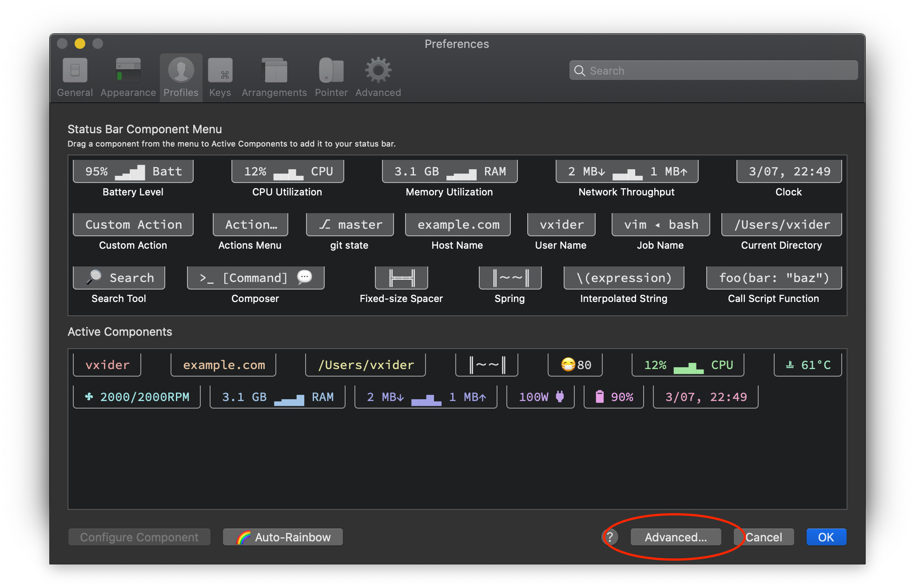Click the Auto-Rainbow button
Viewport: 915px width, 588px height.
[x=283, y=537]
